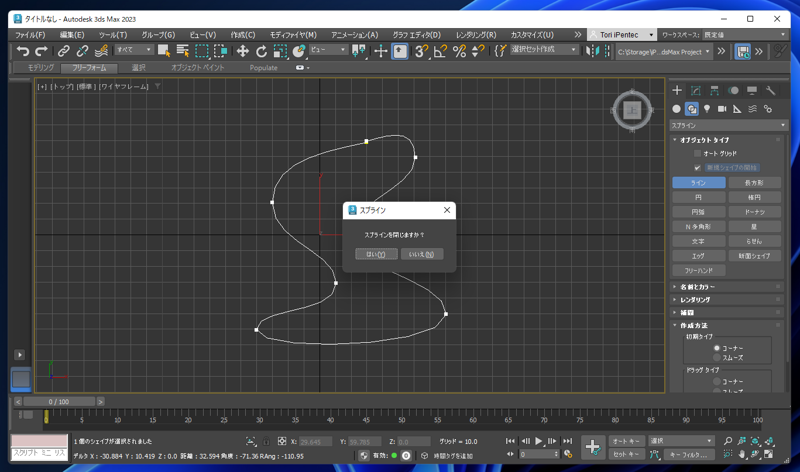The height and width of the screenshot is (472, 800).
Task: Click the ドーナツ shape button
Action: [x=754, y=212]
